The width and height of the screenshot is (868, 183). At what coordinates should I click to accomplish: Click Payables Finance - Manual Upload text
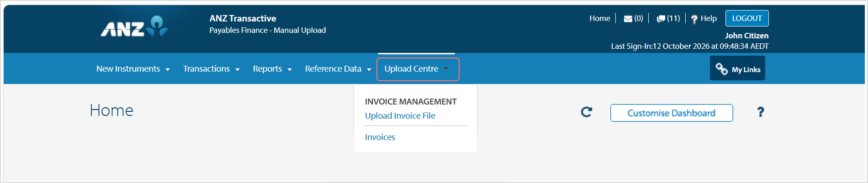(268, 31)
